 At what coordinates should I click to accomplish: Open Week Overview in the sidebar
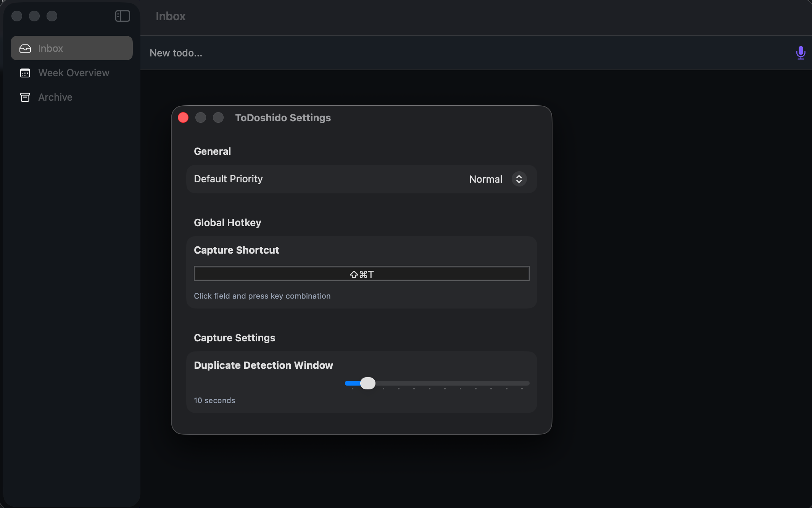[72, 72]
